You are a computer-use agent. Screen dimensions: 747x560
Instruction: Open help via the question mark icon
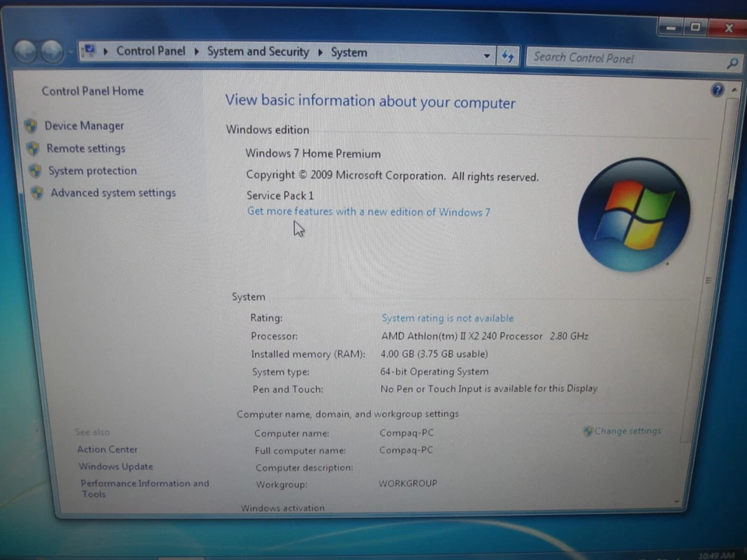tap(717, 89)
